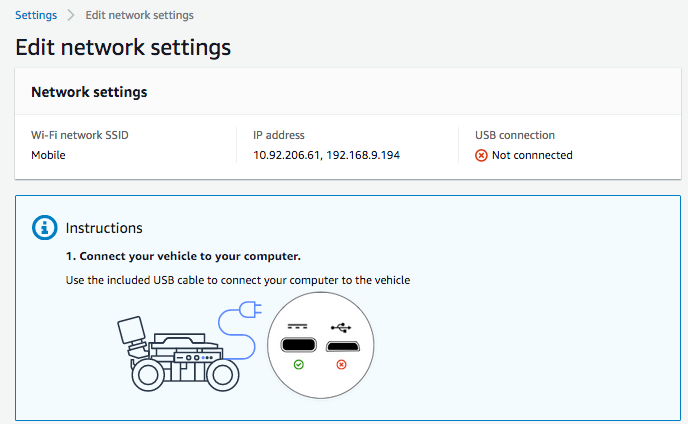
Task: Click the Network settings panel header
Action: click(x=89, y=92)
